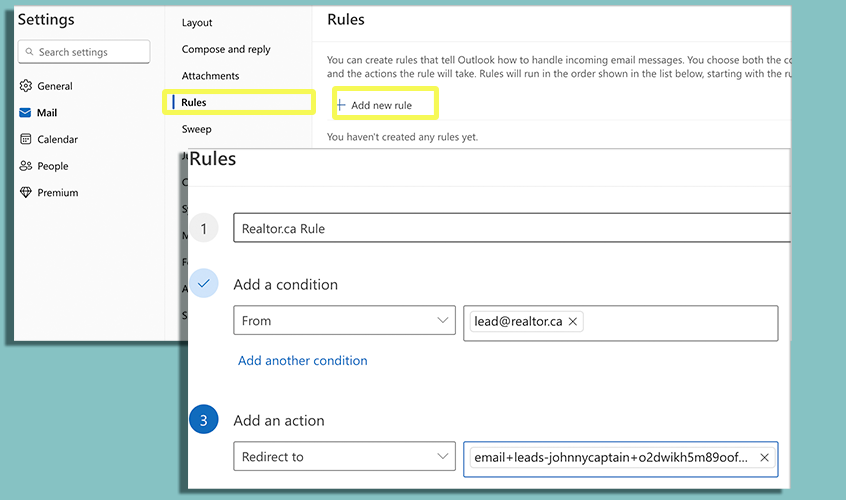
Task: Remove lead@realtor.ca with its X icon
Action: click(x=572, y=321)
